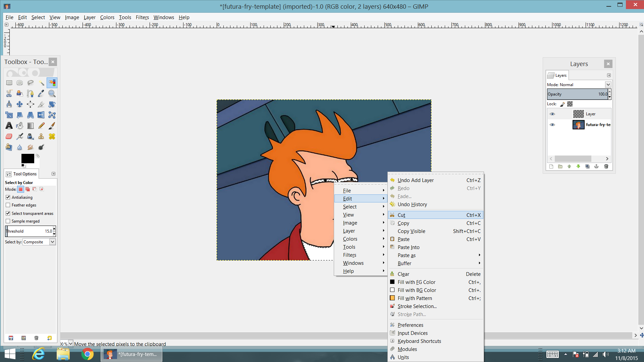The width and height of the screenshot is (644, 362).
Task: Choose Stroke Selection...
Action: pos(436,306)
